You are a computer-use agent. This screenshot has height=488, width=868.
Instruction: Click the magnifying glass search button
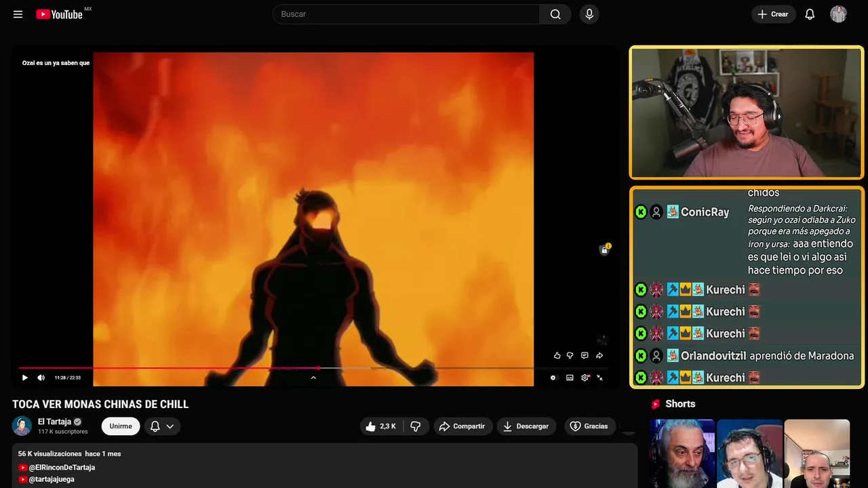point(555,14)
